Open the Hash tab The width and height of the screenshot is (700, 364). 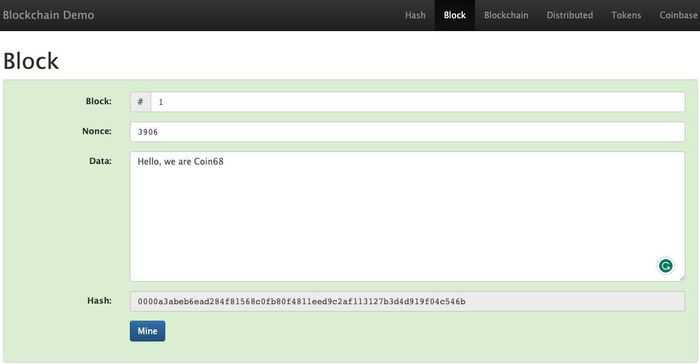click(x=415, y=15)
